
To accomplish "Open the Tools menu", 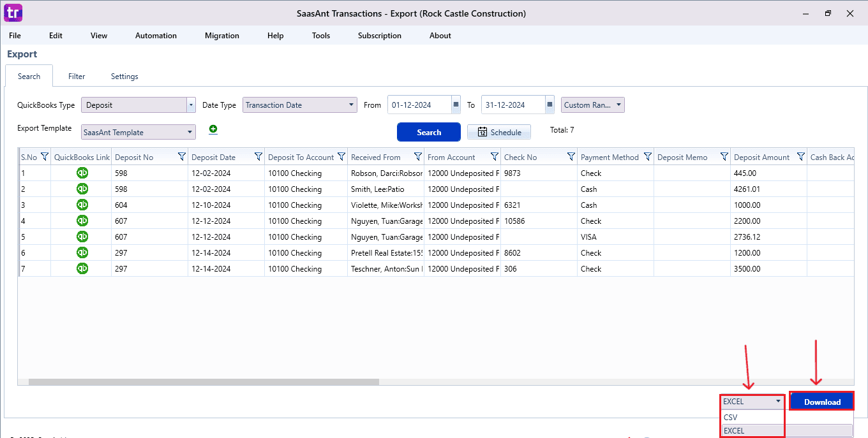I will tap(321, 36).
